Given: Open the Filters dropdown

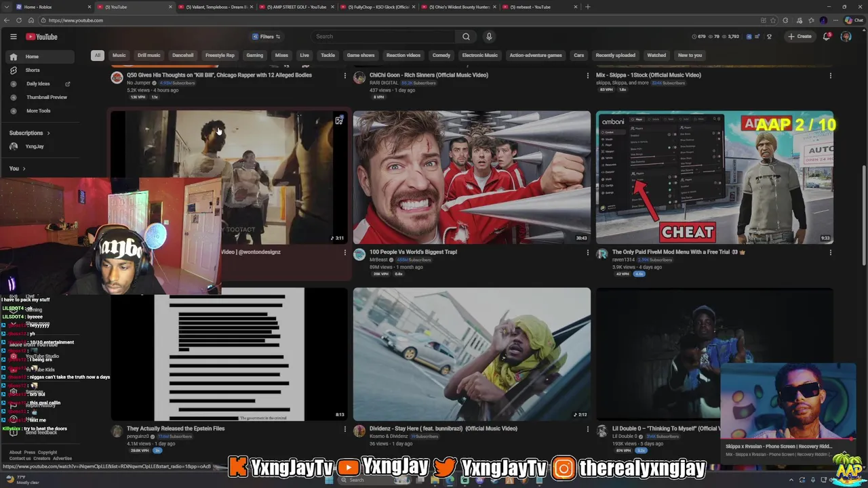Looking at the screenshot, I should (x=266, y=37).
